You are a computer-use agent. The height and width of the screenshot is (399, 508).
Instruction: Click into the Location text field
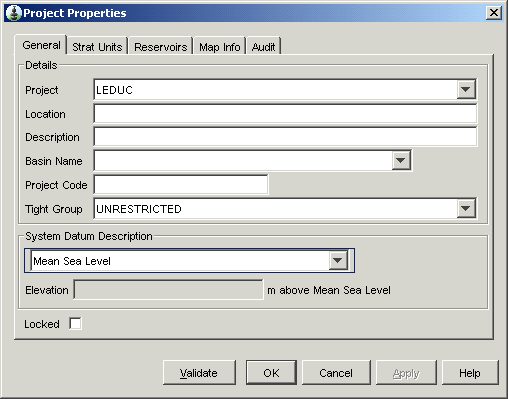coord(285,114)
